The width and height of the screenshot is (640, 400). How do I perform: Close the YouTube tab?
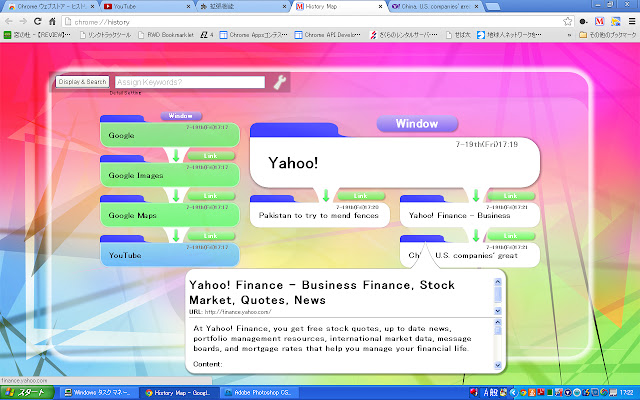pos(188,7)
